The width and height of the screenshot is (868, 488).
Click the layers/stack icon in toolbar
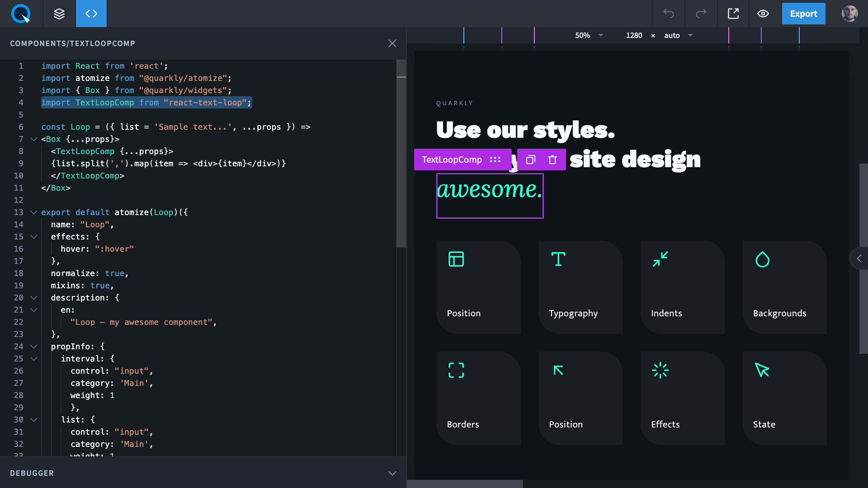[x=59, y=13]
